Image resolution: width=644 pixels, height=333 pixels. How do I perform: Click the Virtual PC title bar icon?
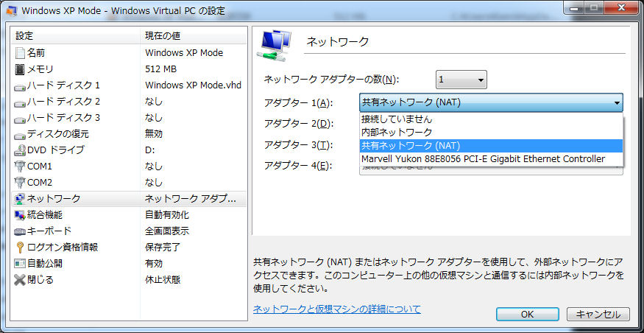coord(12,11)
